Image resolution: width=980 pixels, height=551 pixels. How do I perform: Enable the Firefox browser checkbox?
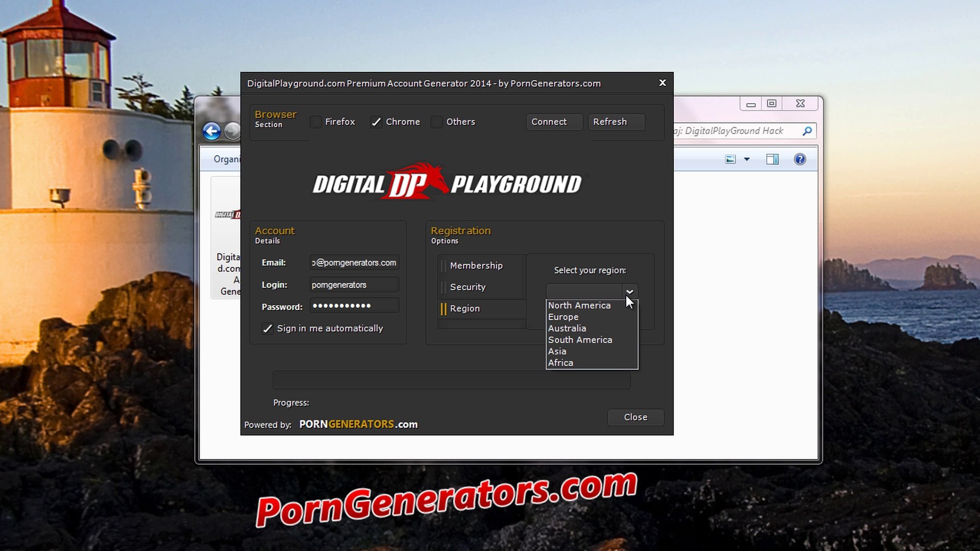pyautogui.click(x=316, y=122)
